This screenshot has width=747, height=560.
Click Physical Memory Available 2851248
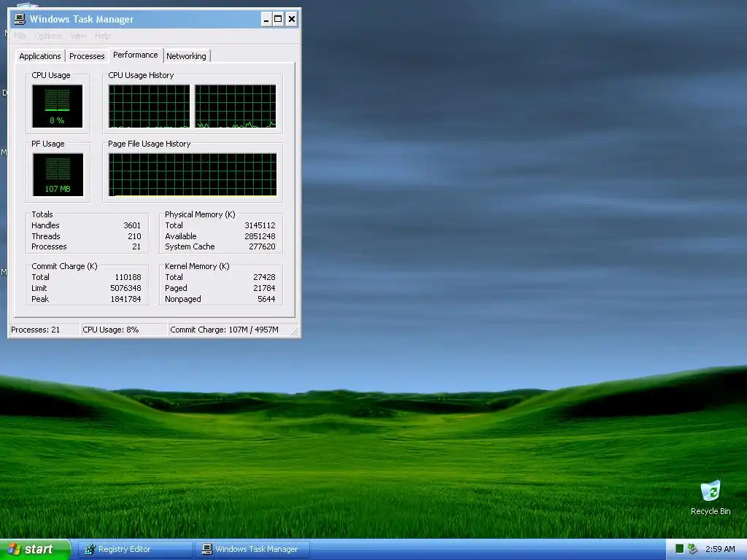click(260, 236)
